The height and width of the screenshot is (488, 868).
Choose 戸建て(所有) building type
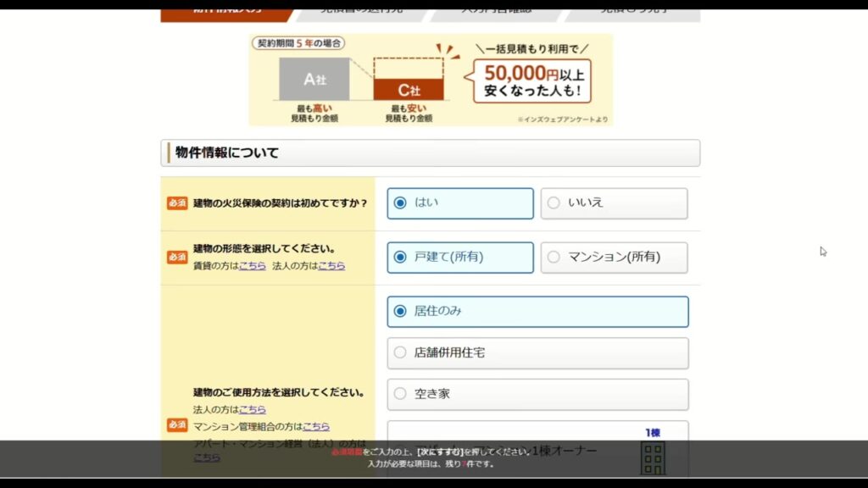click(x=460, y=258)
